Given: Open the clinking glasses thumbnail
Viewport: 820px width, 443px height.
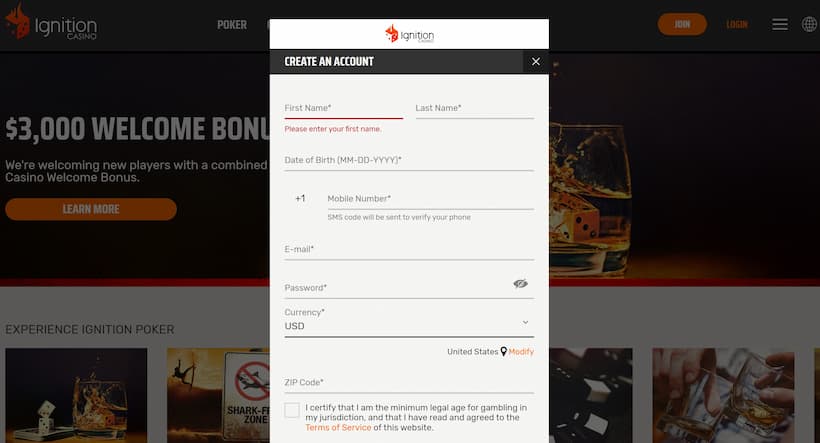Looking at the screenshot, I should click(x=723, y=395).
